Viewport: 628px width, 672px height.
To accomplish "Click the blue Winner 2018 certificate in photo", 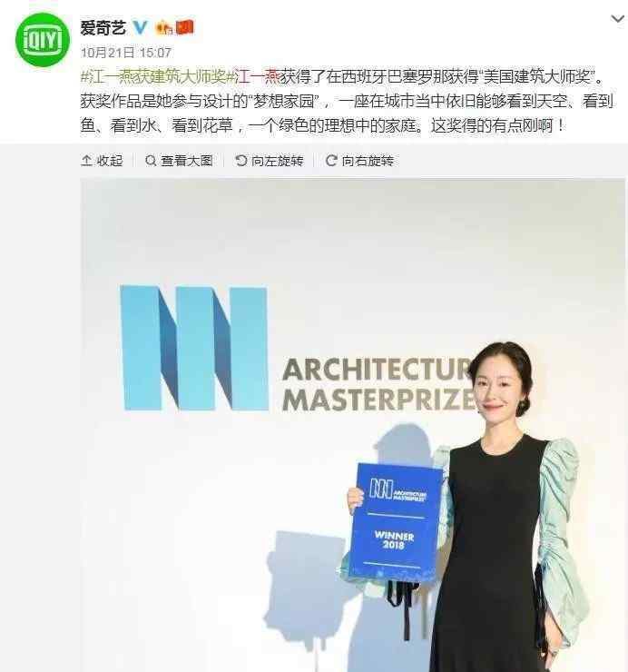I will tap(397, 522).
